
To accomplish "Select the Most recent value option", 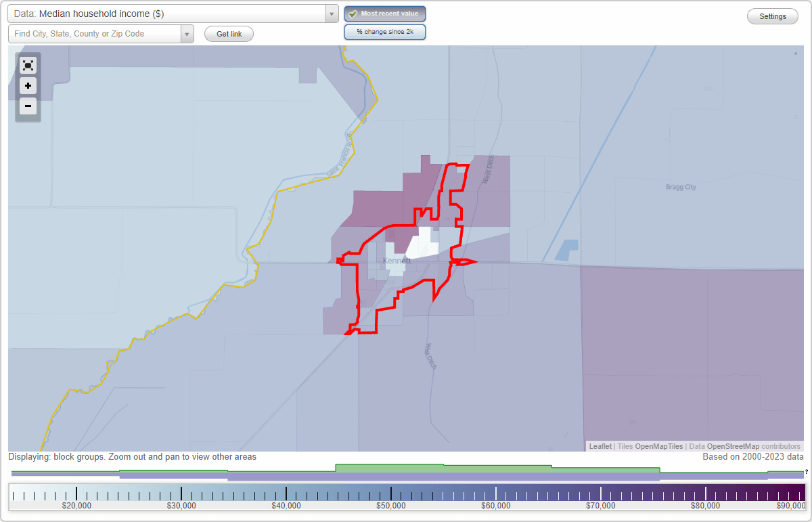I will [x=385, y=14].
